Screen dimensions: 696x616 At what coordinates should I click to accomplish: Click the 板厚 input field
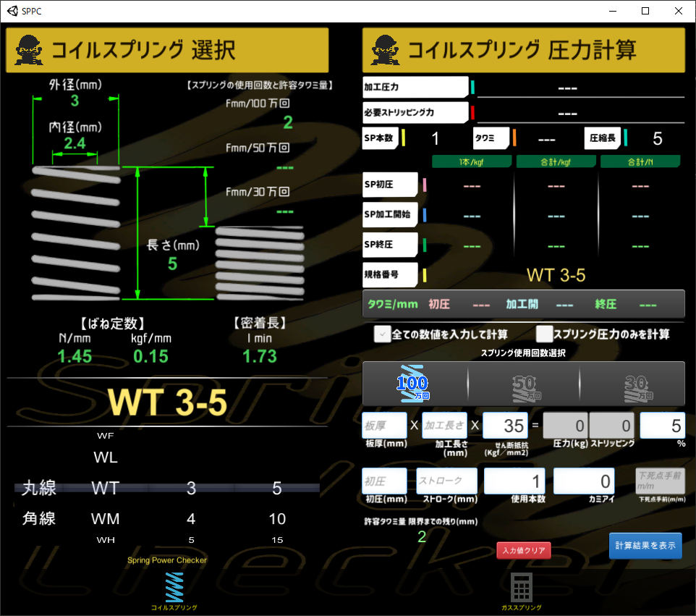[384, 426]
